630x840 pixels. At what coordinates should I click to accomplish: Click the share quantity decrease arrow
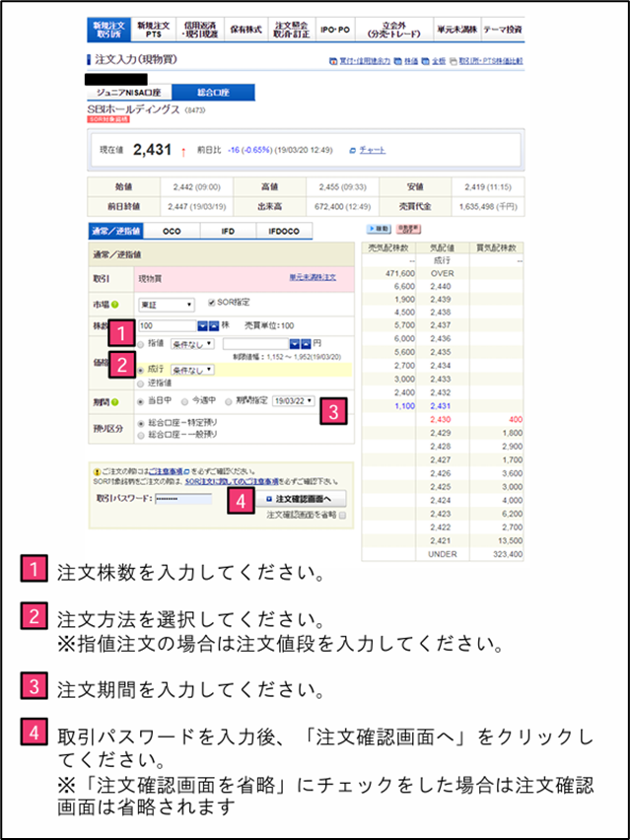pos(203,324)
